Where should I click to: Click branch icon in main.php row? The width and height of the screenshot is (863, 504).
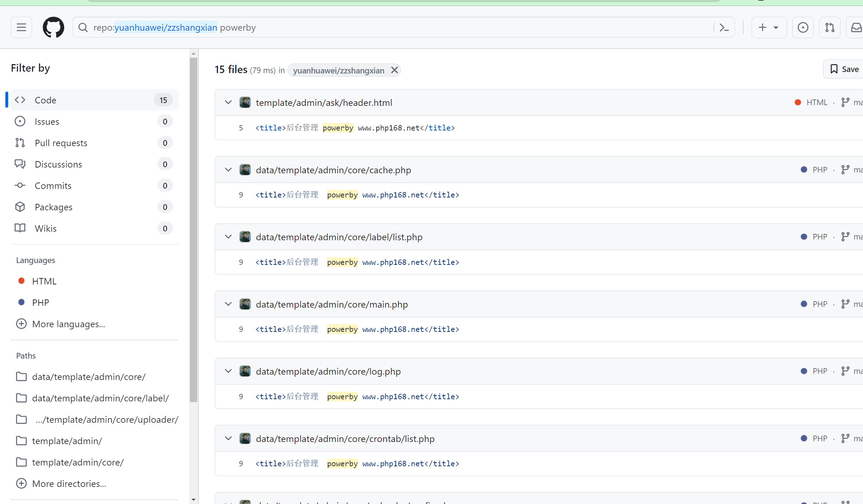[x=845, y=304]
